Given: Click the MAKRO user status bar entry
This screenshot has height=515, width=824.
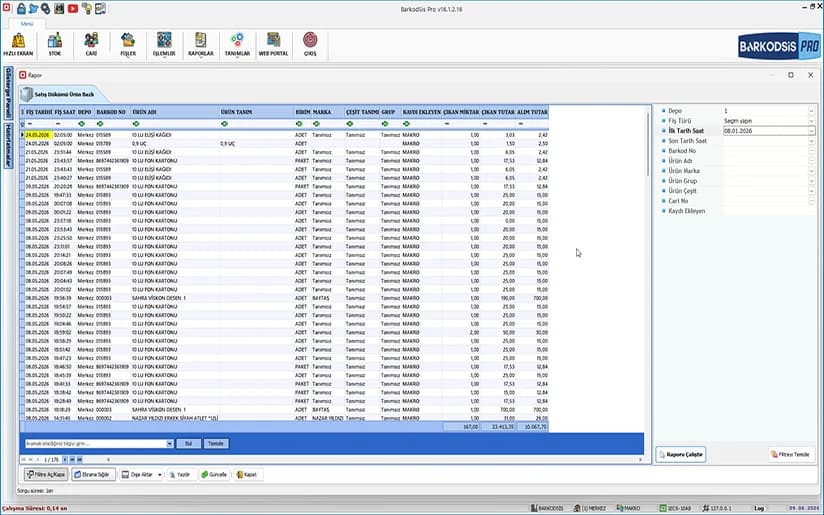Looking at the screenshot, I should (629, 508).
